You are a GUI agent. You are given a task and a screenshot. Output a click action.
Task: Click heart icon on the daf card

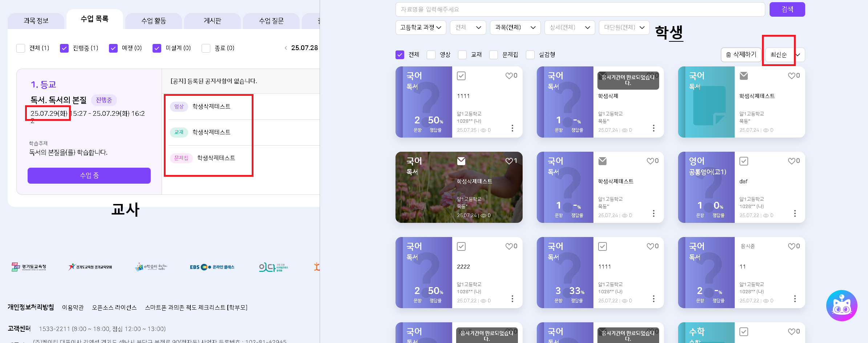[792, 161]
